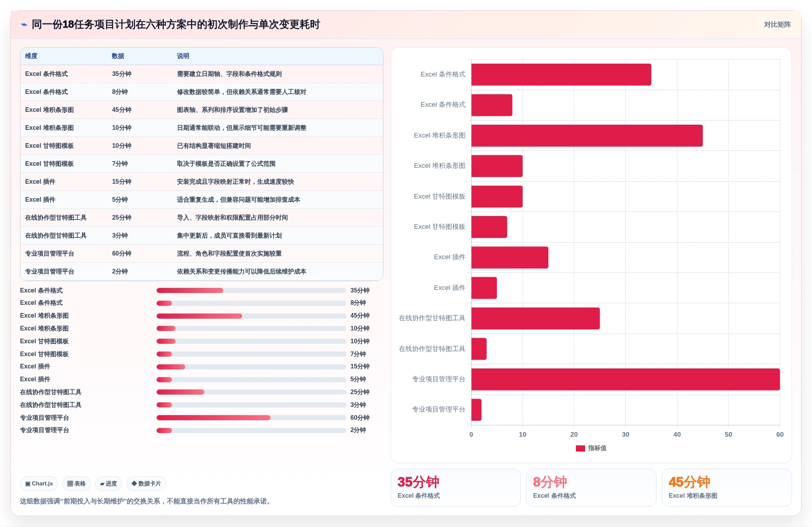This screenshot has width=812, height=527.
Task: Select the 进度 tag chip
Action: pyautogui.click(x=108, y=483)
